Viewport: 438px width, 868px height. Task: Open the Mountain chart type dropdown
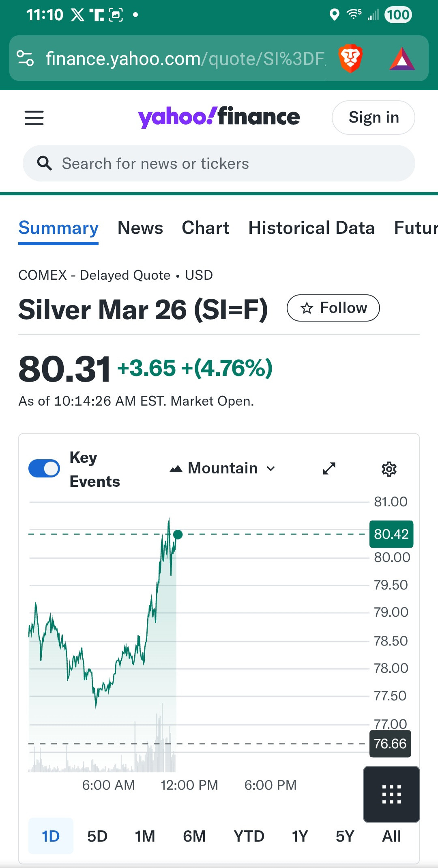222,469
